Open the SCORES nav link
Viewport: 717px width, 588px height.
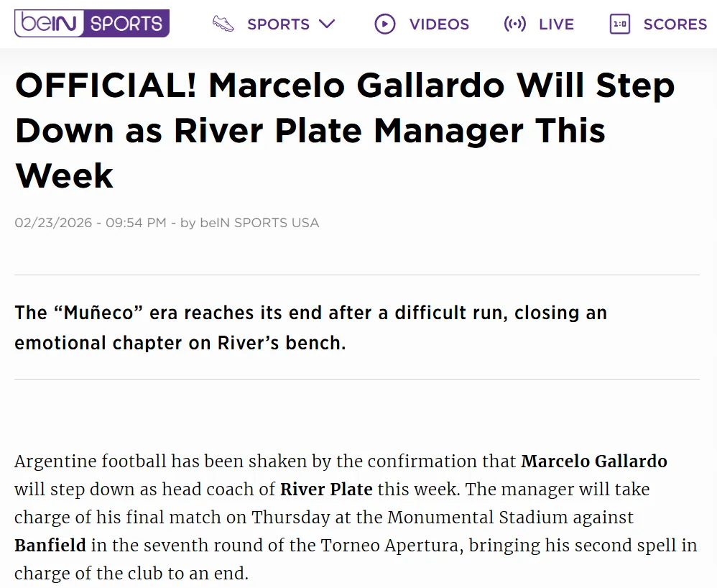675,24
